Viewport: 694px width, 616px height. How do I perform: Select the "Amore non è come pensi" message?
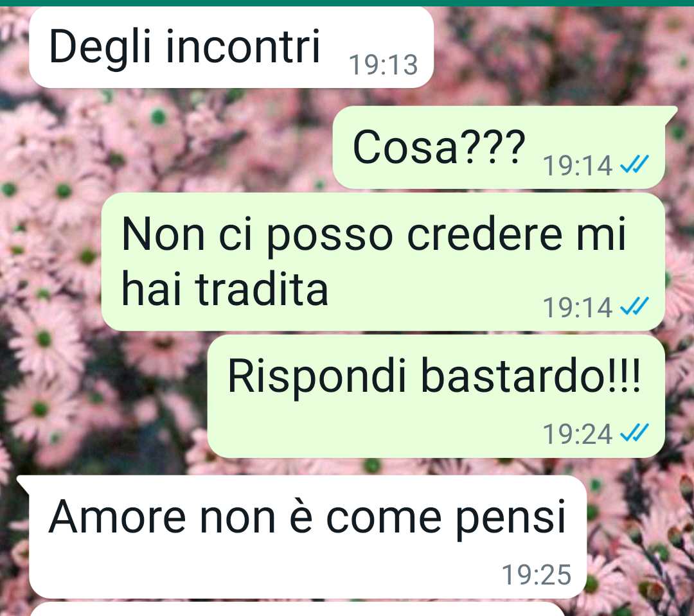(305, 537)
